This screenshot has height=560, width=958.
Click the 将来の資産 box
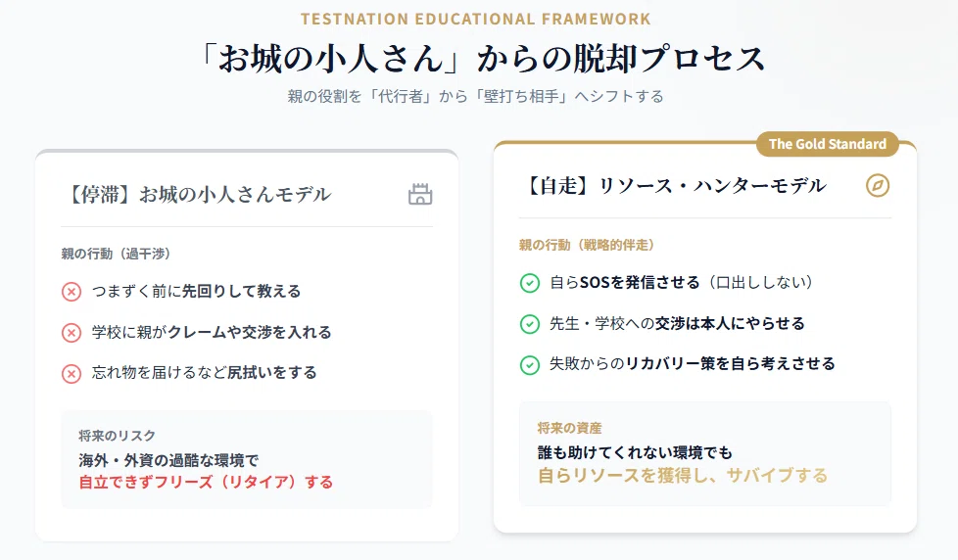(x=705, y=453)
